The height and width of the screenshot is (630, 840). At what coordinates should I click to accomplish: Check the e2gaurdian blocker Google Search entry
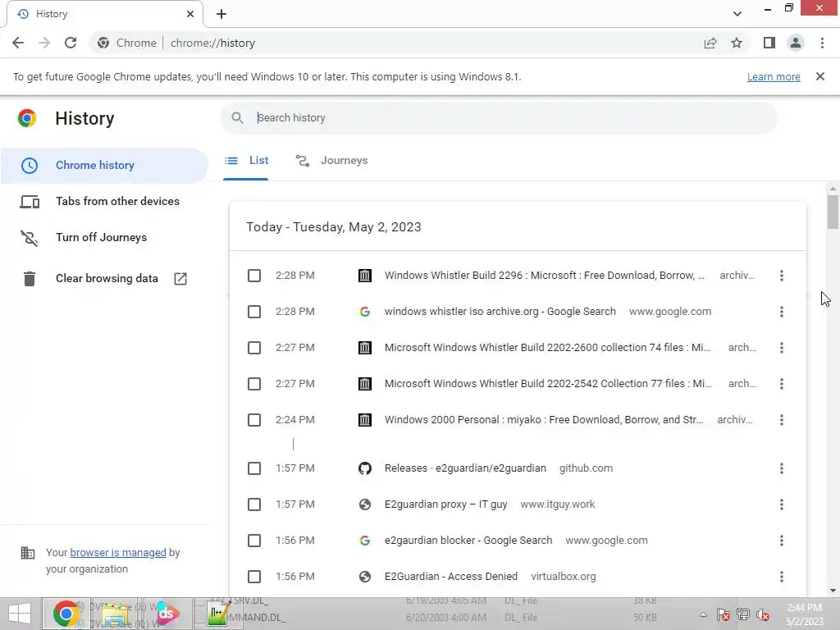click(254, 541)
